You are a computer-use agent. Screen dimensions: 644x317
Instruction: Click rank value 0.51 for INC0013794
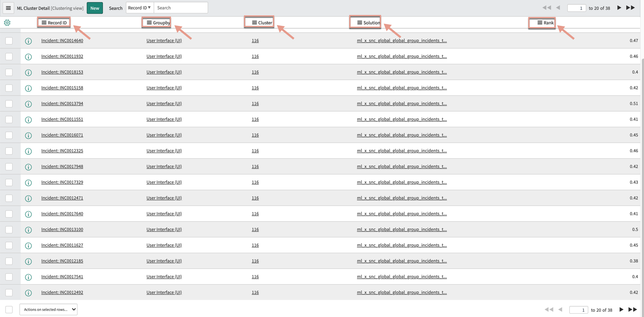click(634, 103)
